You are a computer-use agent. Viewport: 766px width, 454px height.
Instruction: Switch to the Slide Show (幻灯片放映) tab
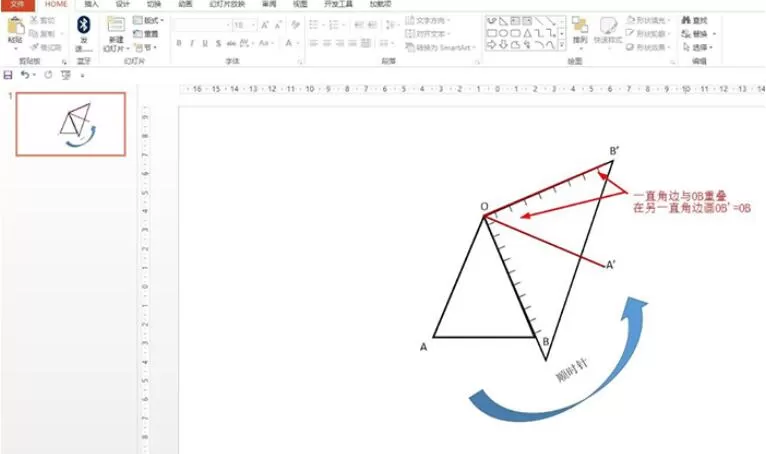coord(227,4)
